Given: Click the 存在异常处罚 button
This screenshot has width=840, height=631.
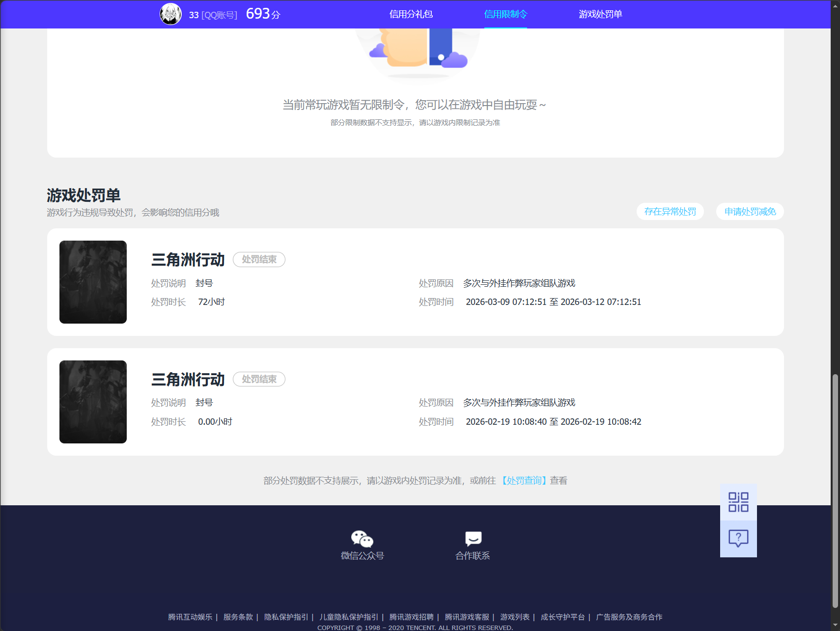Looking at the screenshot, I should click(x=670, y=212).
